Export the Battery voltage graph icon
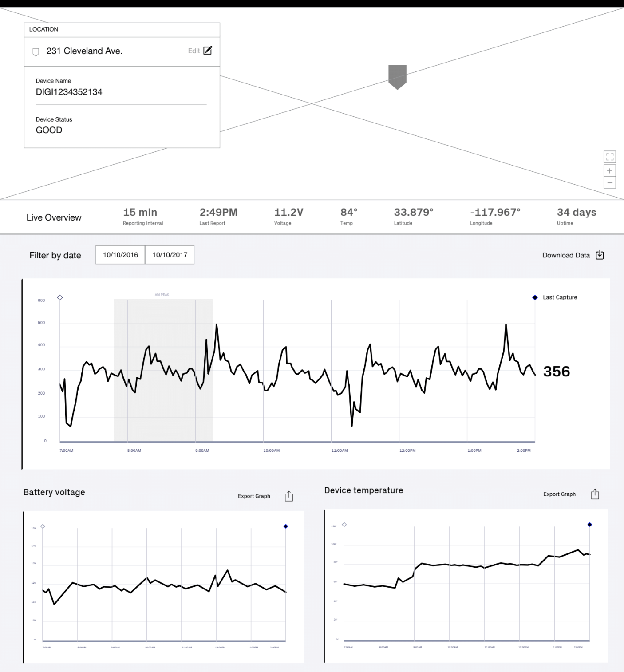Screen dimensions: 624x672 (x=289, y=496)
